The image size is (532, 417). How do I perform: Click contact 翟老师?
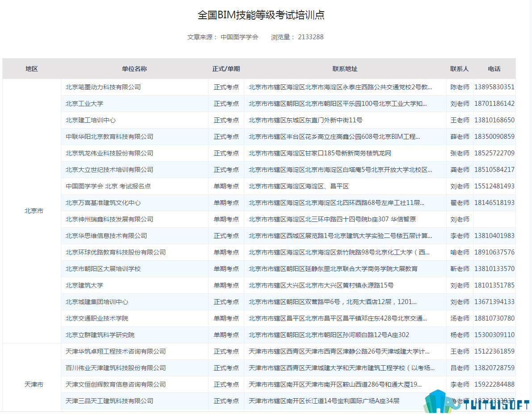click(x=460, y=203)
